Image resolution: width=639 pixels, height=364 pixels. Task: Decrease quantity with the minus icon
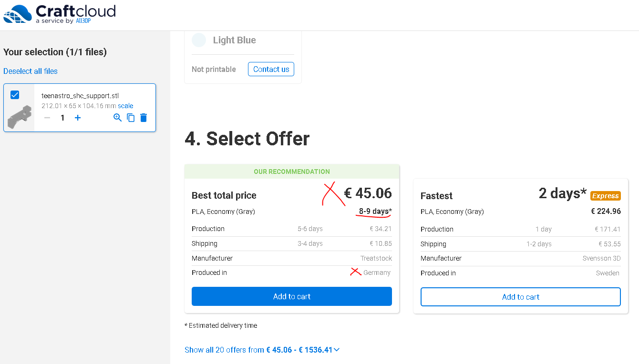coord(47,118)
